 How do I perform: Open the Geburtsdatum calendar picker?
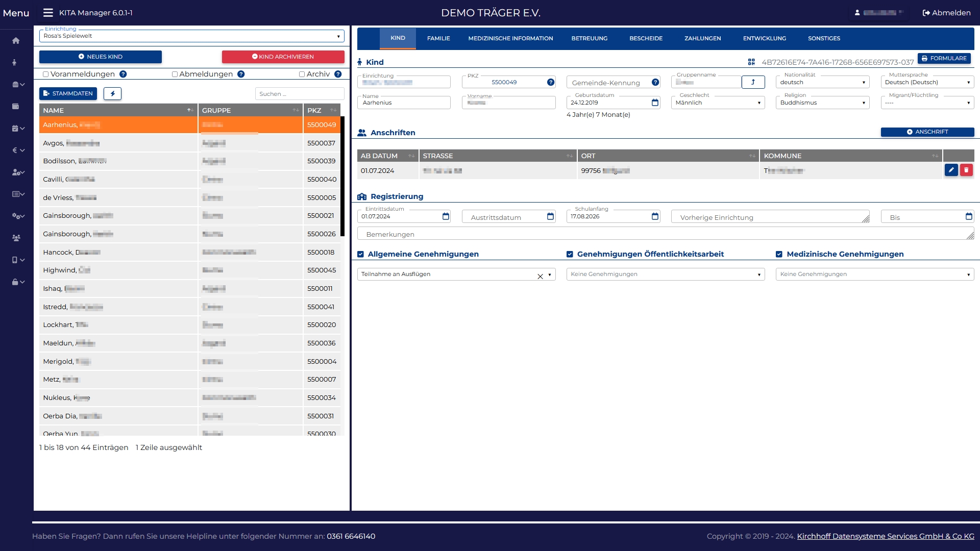655,103
